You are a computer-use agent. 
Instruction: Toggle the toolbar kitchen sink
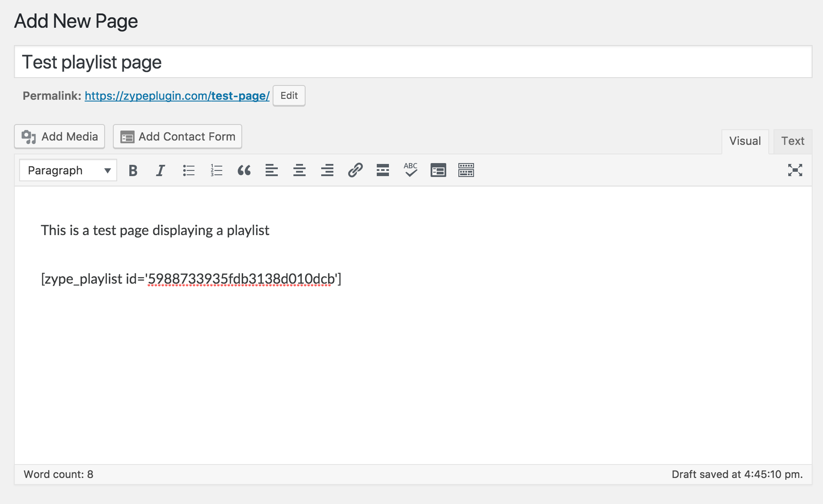(466, 170)
